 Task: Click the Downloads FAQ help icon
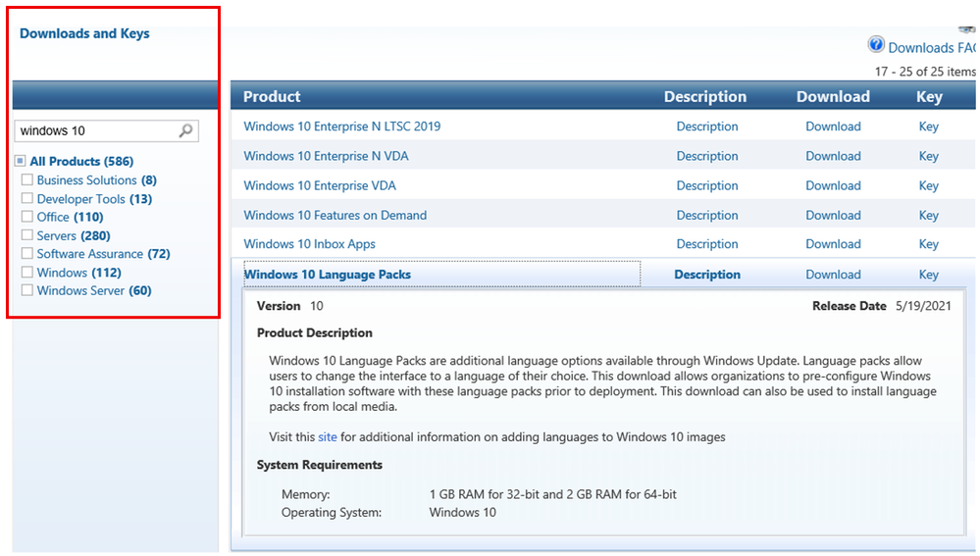coord(876,44)
